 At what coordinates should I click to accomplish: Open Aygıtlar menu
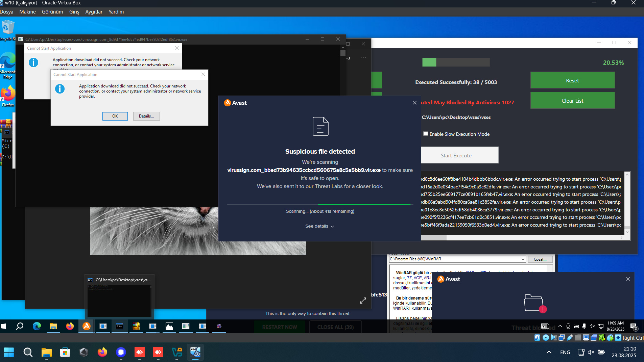(94, 12)
